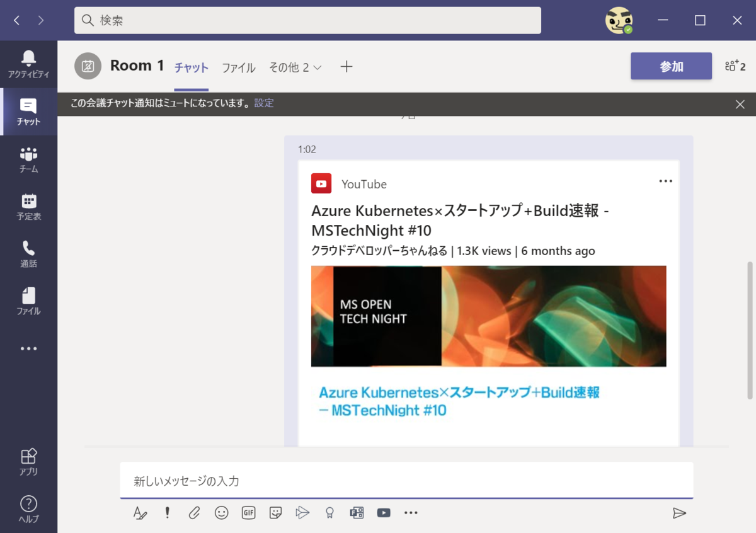Viewport: 756px width, 533px height.
Task: Send the message with the paper plane icon
Action: (x=680, y=512)
